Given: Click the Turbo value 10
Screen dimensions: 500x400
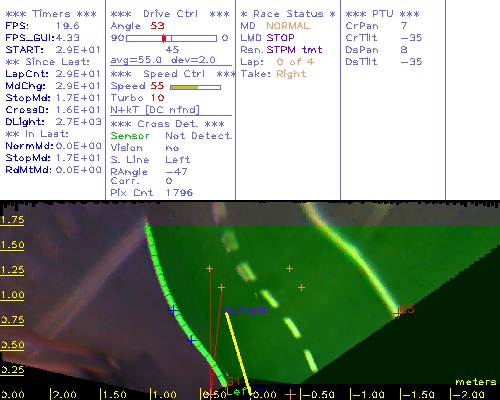Looking at the screenshot, I should click(157, 98).
